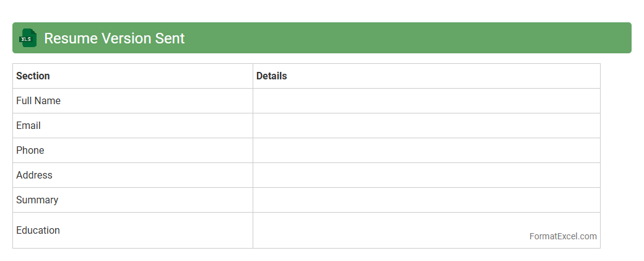Select the empty Email details cell
The width and height of the screenshot is (644, 261).
(426, 126)
